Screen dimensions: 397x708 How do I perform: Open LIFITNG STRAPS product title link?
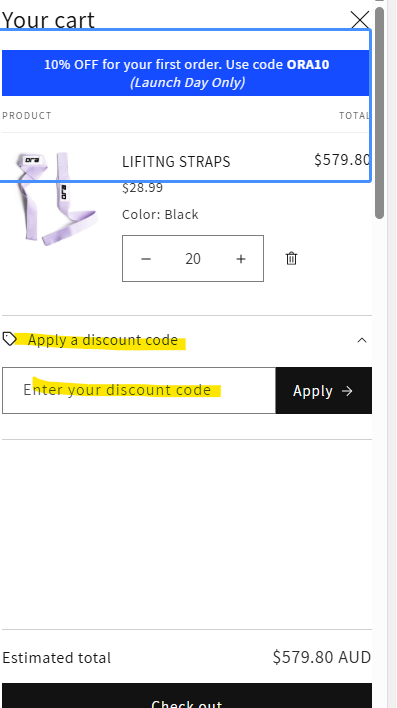coord(176,162)
